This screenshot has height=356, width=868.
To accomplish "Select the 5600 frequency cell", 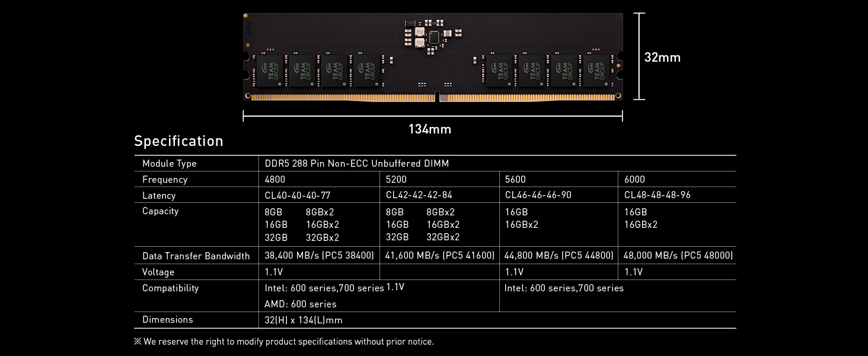I will coord(515,180).
